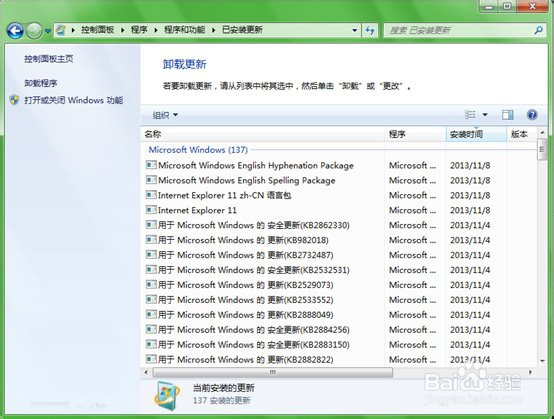Select the security update KB2532531

click(253, 270)
